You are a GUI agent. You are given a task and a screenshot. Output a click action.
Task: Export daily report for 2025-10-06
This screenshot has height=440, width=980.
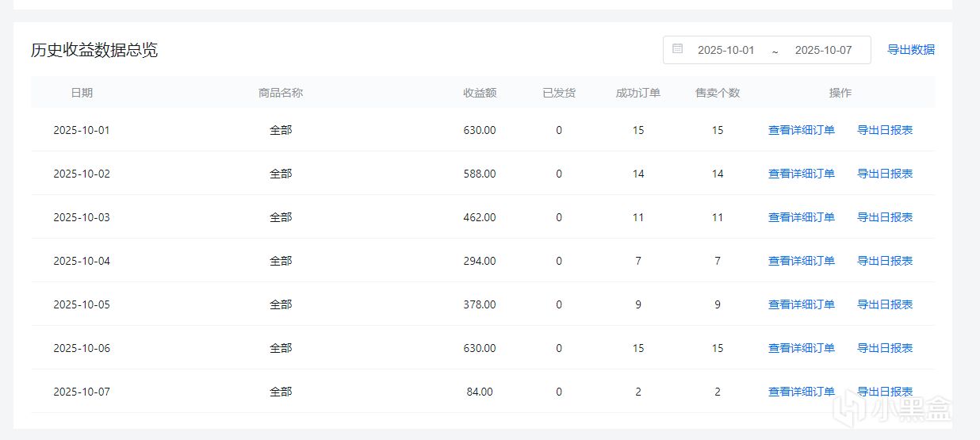pos(884,348)
